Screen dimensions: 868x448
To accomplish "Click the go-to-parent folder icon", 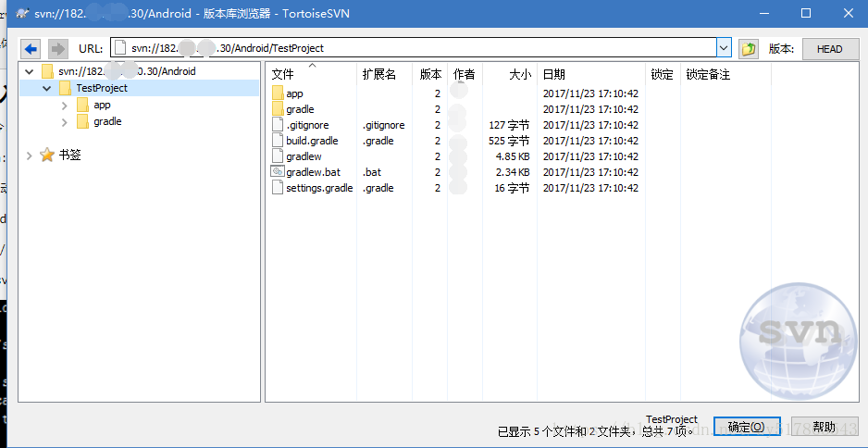I will coord(749,49).
